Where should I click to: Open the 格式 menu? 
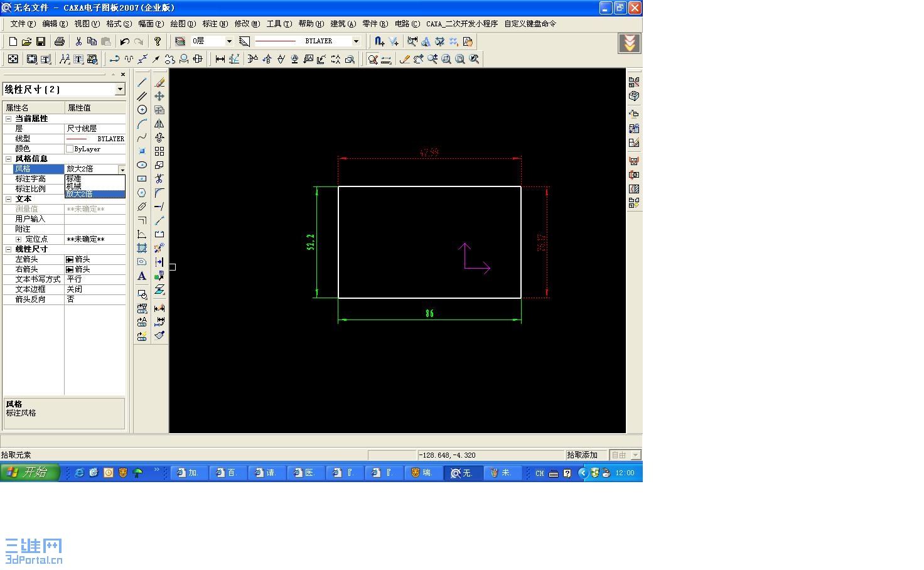click(x=119, y=24)
